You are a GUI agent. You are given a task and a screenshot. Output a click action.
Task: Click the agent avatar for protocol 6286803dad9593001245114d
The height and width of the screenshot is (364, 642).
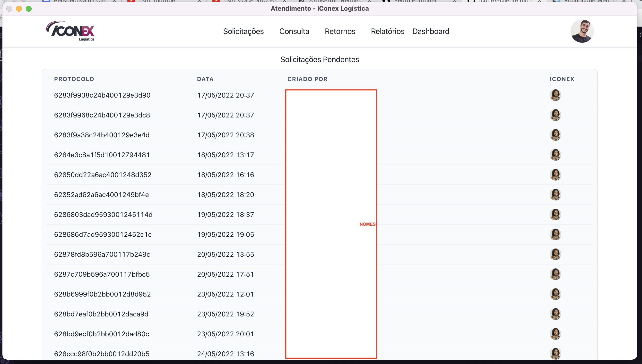pyautogui.click(x=555, y=215)
